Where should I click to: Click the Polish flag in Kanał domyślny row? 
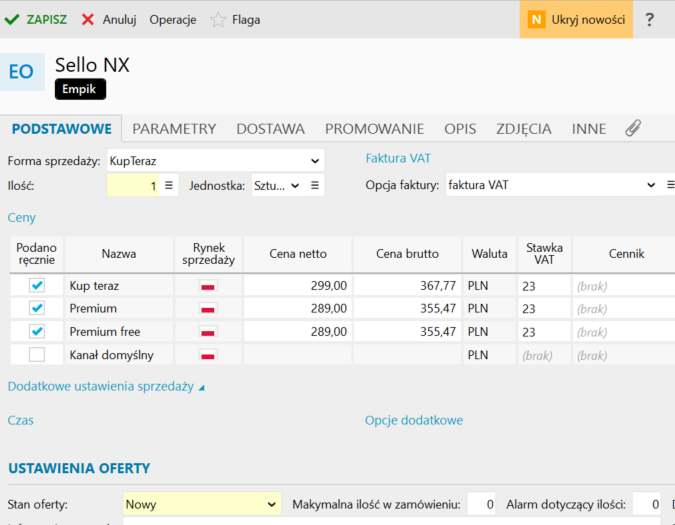point(208,355)
